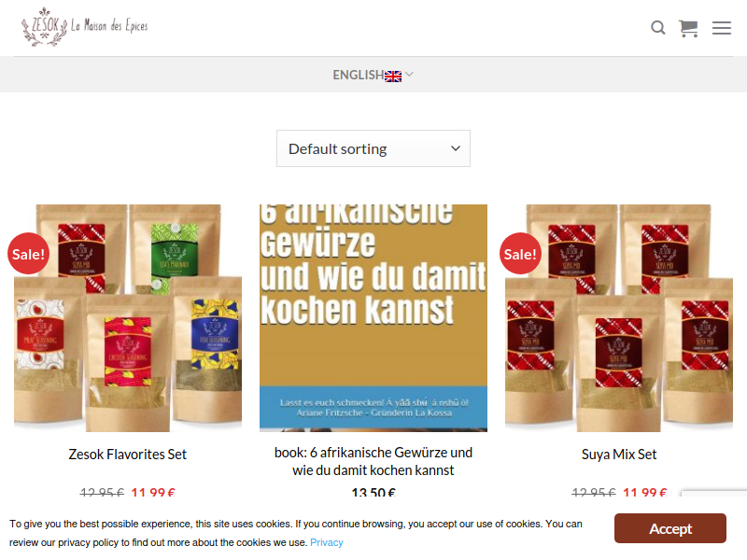Viewport: 747px width, 560px height.
Task: Click the UK flag icon
Action: tap(393, 76)
